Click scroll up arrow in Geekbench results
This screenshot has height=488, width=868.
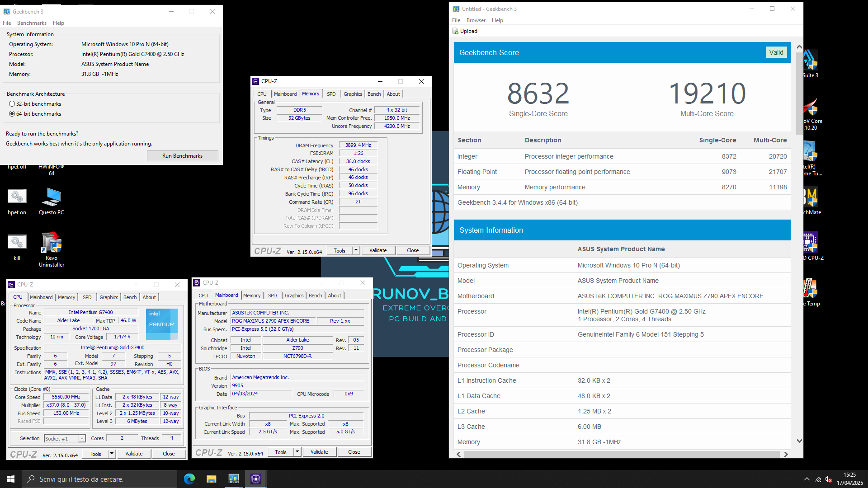click(x=799, y=47)
